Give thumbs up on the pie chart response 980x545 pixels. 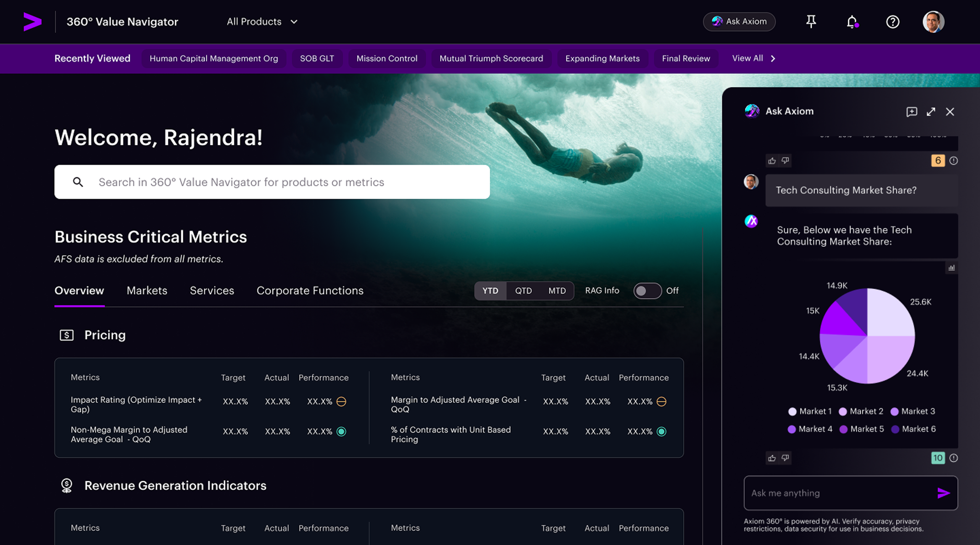tap(771, 458)
